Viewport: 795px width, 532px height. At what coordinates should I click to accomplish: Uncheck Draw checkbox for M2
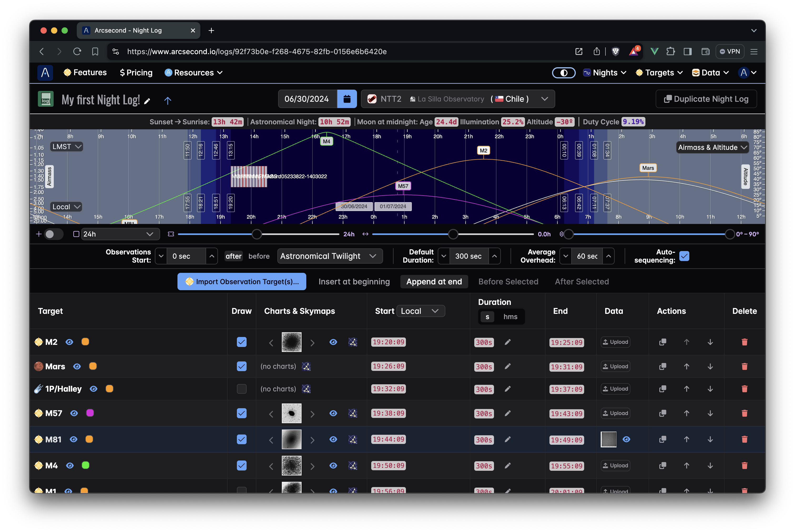pyautogui.click(x=241, y=342)
